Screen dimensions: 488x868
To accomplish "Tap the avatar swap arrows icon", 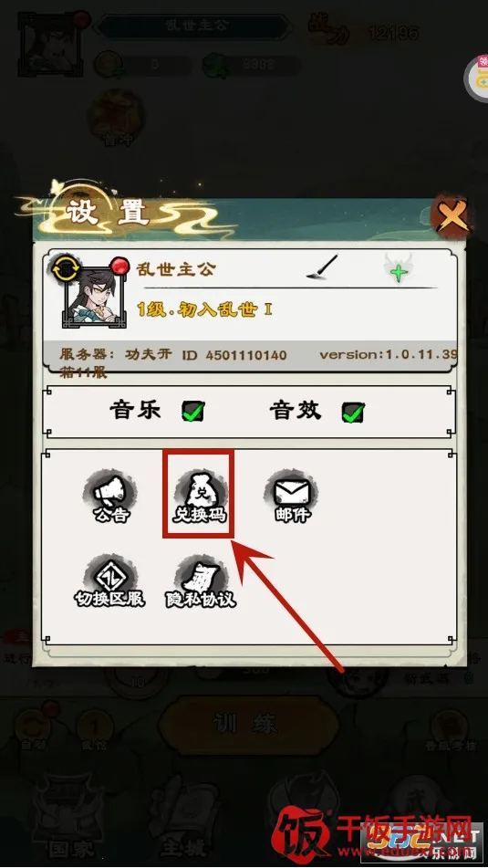I will (63, 268).
